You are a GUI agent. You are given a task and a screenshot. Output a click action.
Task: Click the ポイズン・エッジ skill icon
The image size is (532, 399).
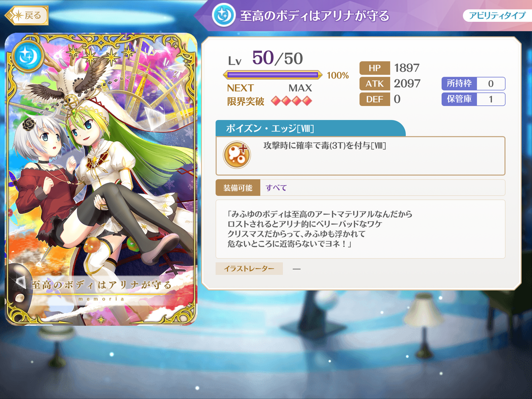pyautogui.click(x=237, y=156)
